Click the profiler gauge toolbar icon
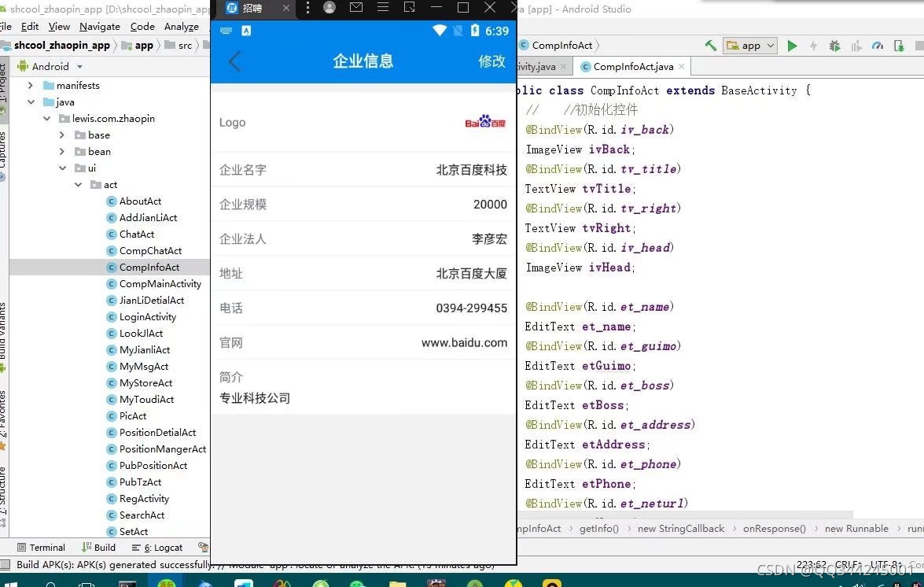 (878, 46)
